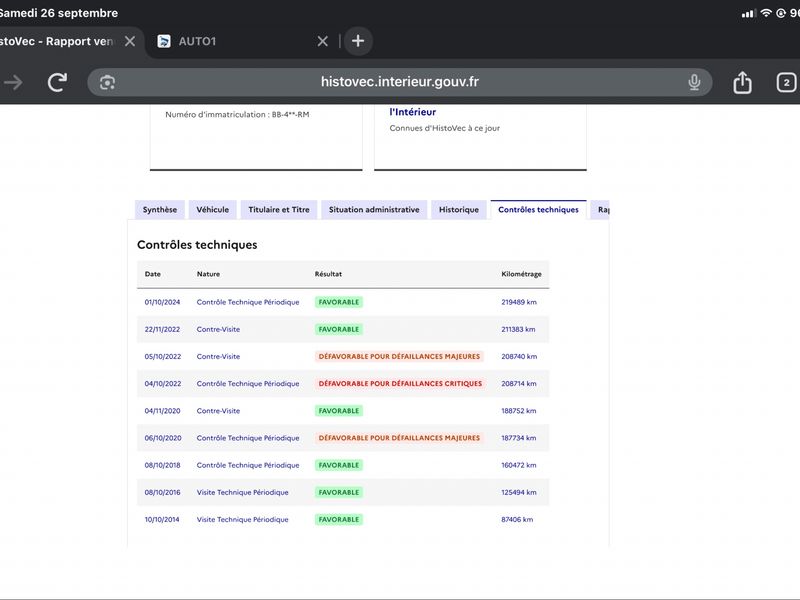Select the Contrôles techniques tab
Viewport: 800px width, 600px height.
tap(538, 210)
